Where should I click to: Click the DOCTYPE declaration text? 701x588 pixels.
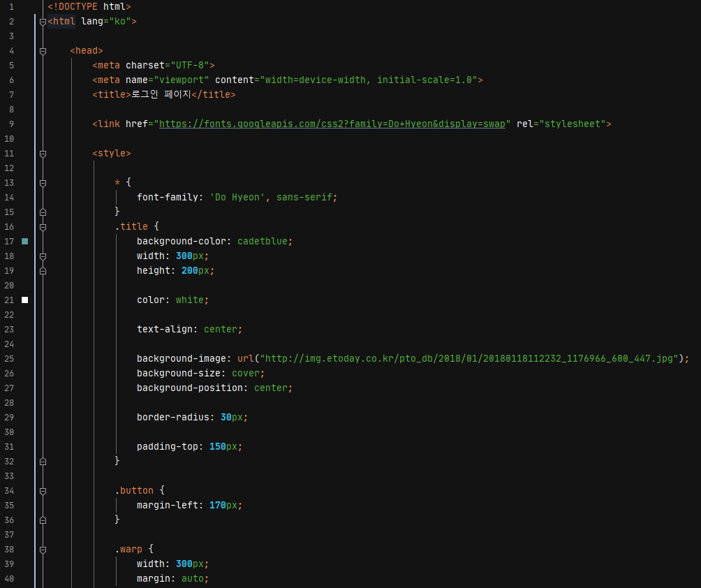tap(89, 7)
